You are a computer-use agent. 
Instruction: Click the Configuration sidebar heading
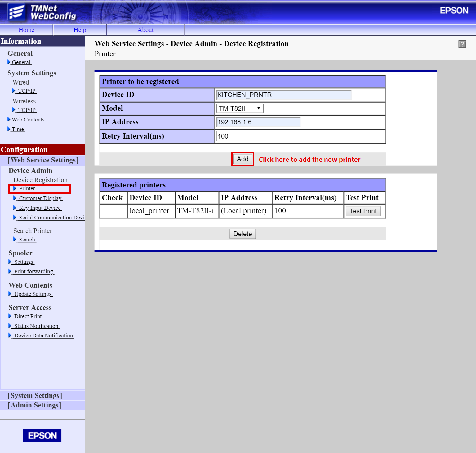click(42, 150)
